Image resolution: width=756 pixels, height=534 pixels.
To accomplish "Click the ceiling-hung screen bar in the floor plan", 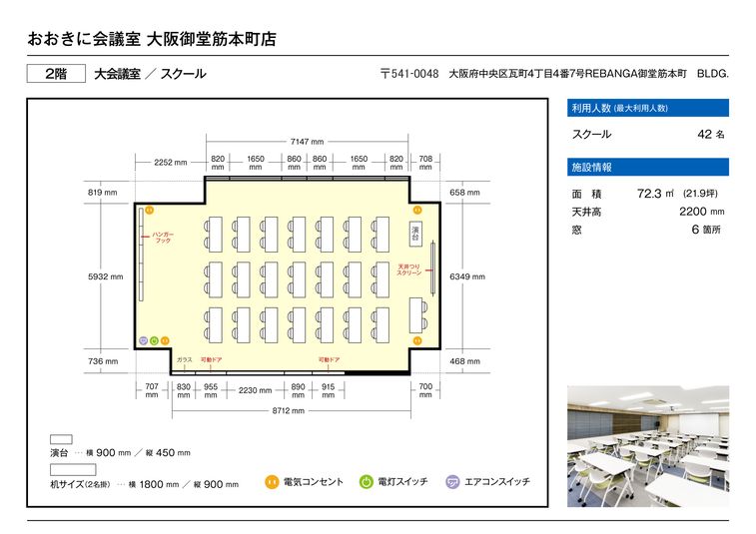I will 432,268.
